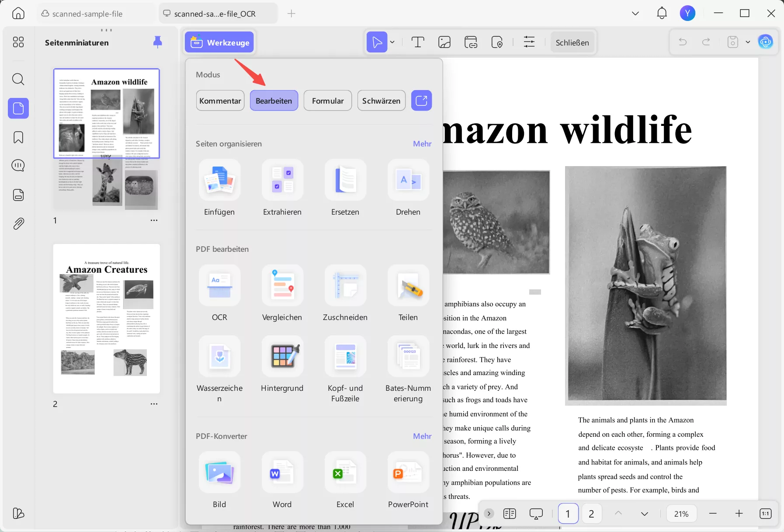The image size is (784, 532).
Task: Go to page 2 in page navigator
Action: tap(591, 514)
